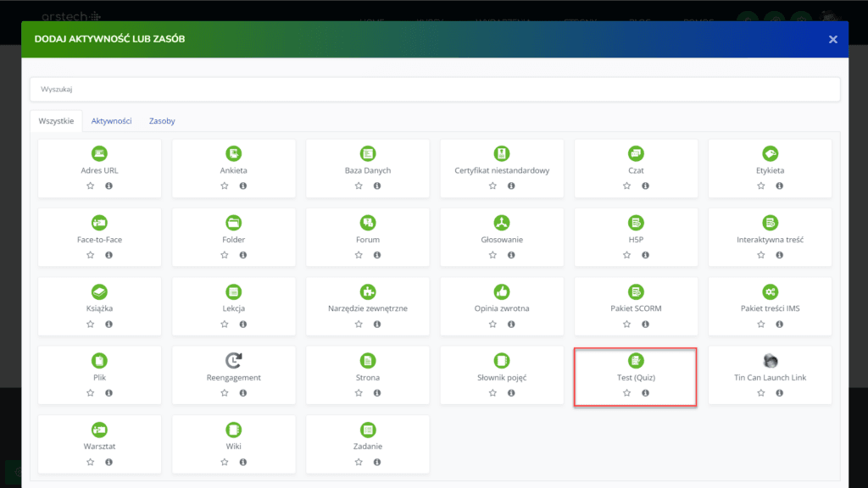Open info for Tin Can Launch Link
This screenshot has width=868, height=488.
point(780,393)
